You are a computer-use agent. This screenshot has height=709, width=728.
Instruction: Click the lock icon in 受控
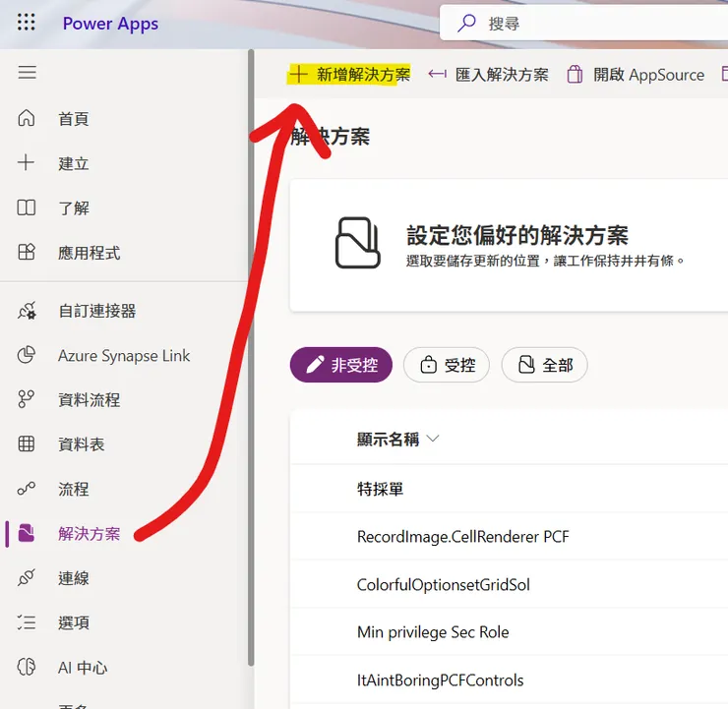(x=428, y=365)
